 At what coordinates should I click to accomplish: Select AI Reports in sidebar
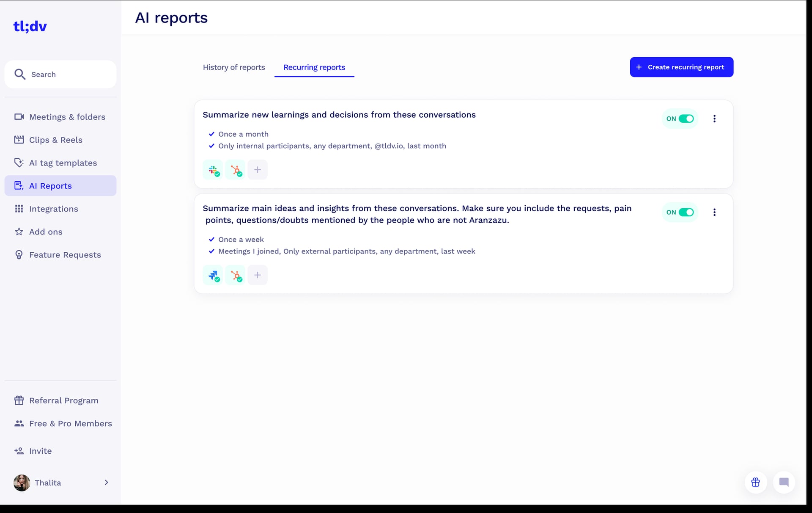60,186
